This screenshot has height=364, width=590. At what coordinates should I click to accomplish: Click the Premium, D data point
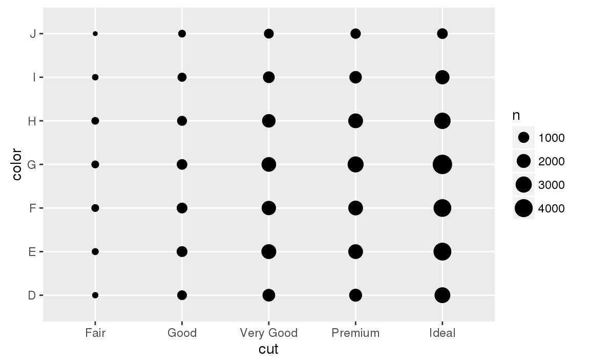coord(355,295)
